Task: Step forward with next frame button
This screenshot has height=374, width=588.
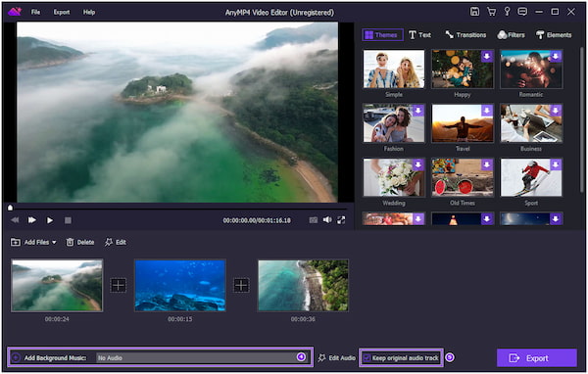Action: (x=32, y=220)
